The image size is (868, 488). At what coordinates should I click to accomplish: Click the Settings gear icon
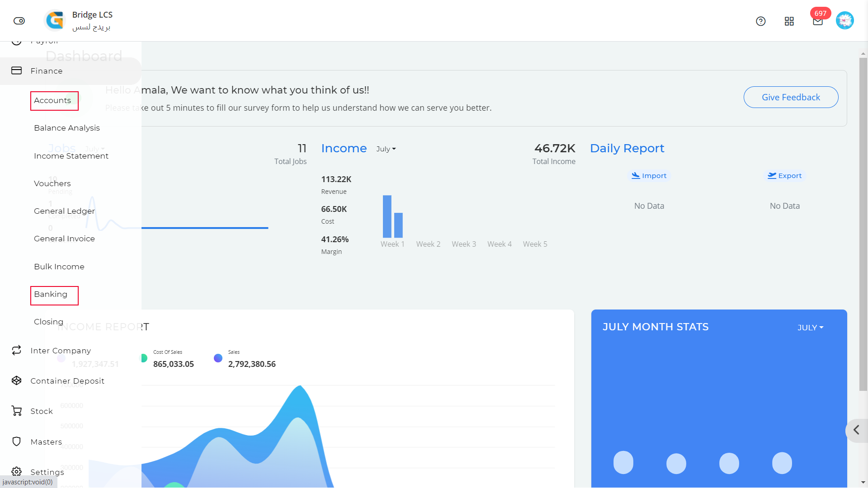(x=17, y=471)
